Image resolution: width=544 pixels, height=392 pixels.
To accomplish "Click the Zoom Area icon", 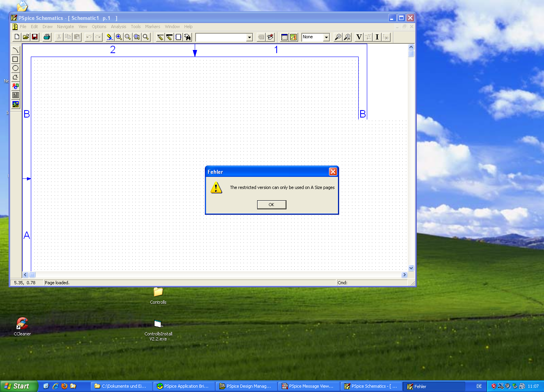I will click(137, 37).
